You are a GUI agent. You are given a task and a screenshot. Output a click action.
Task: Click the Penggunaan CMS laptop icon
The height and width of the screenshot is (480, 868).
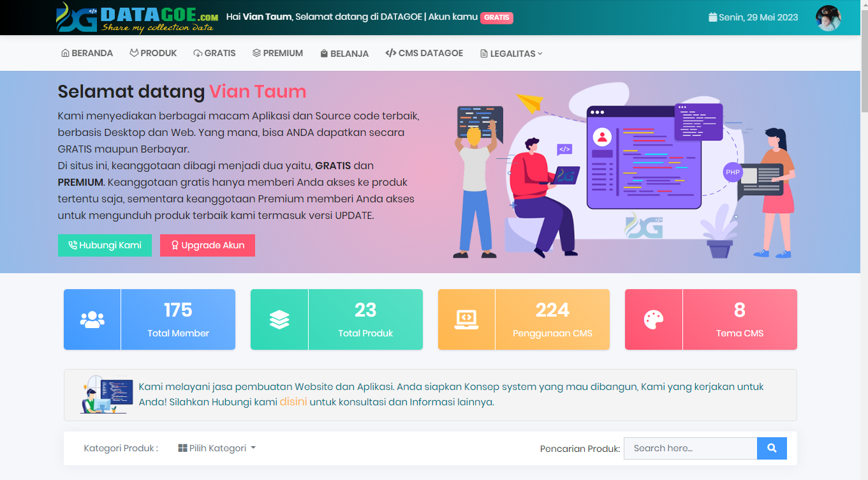click(466, 319)
